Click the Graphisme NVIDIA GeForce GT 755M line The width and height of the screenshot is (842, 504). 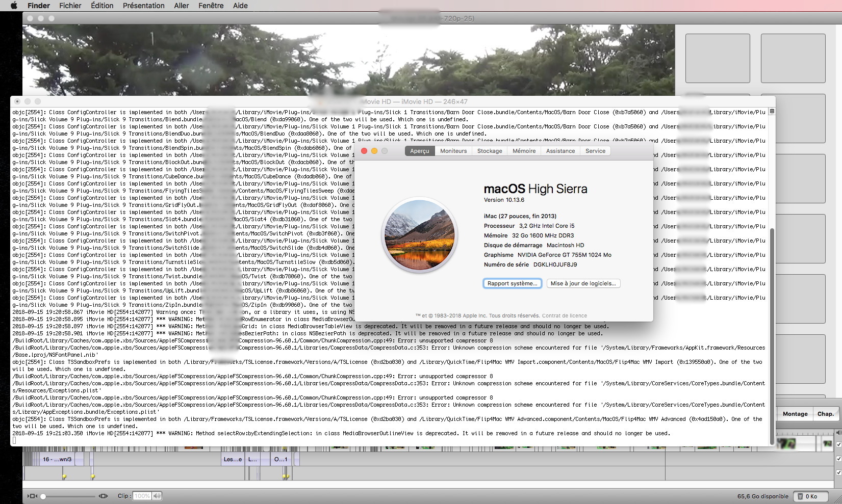point(547,255)
